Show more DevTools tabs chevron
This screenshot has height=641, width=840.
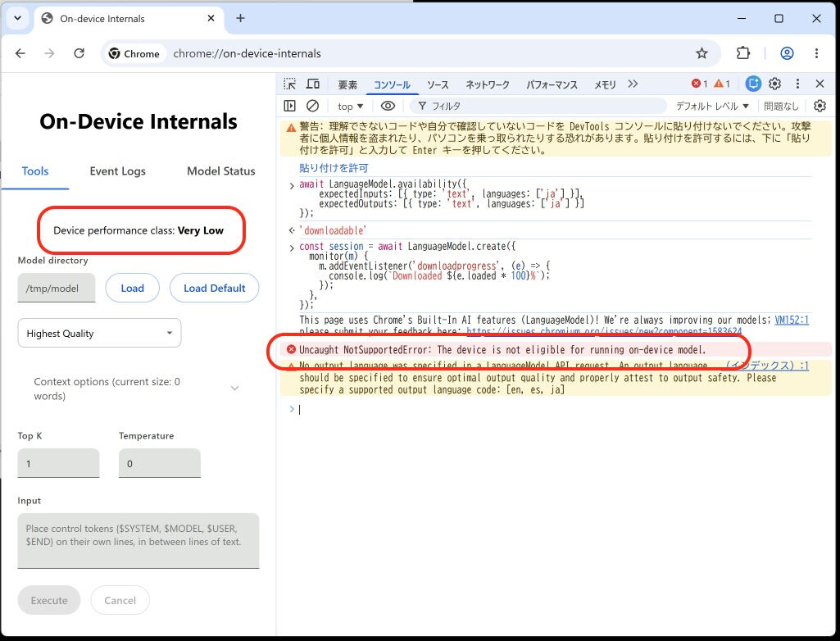tap(633, 84)
